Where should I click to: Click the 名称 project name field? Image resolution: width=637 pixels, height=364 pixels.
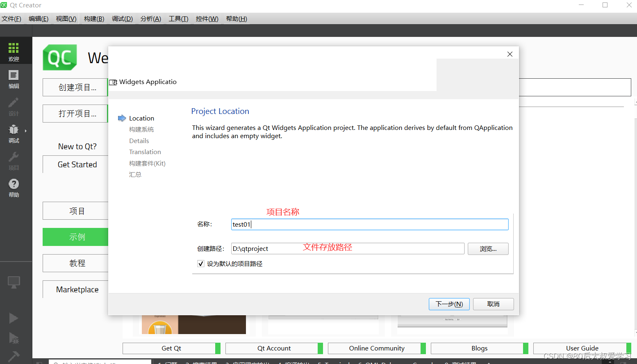pyautogui.click(x=370, y=224)
